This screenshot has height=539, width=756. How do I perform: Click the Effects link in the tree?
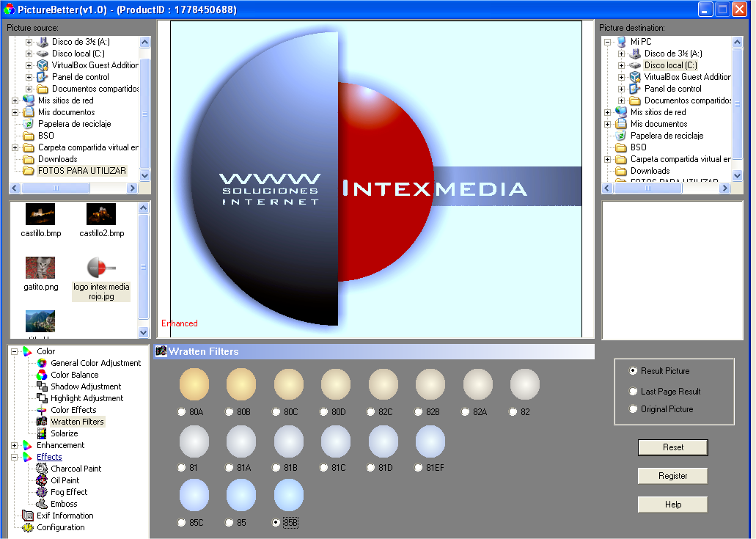pyautogui.click(x=49, y=457)
